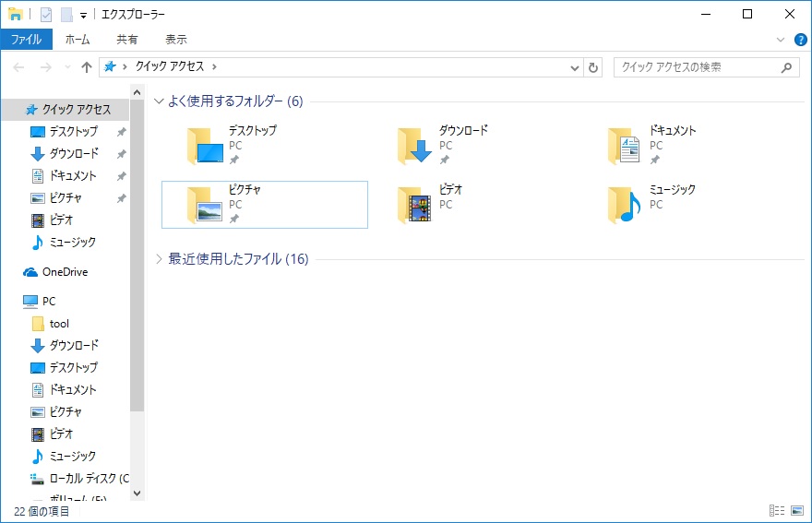Viewport: 812px width, 523px height.
Task: Open the address bar history dropdown
Action: coord(574,67)
